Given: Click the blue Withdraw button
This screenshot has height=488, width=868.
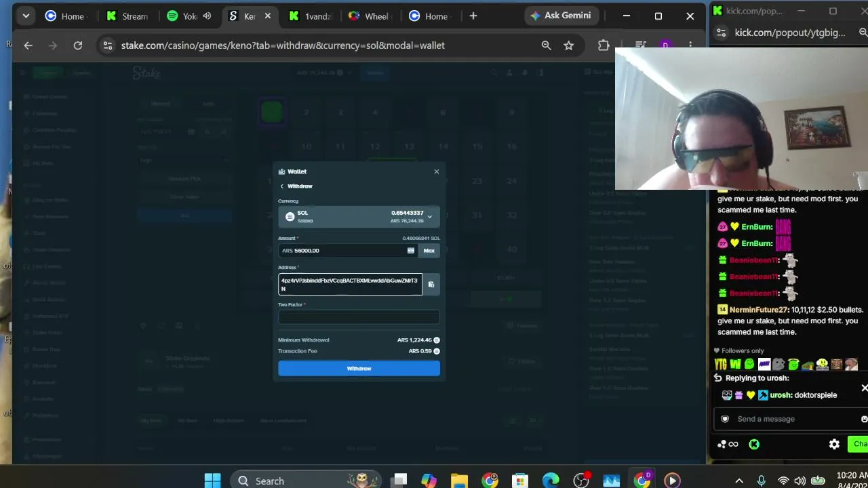Looking at the screenshot, I should click(x=359, y=368).
